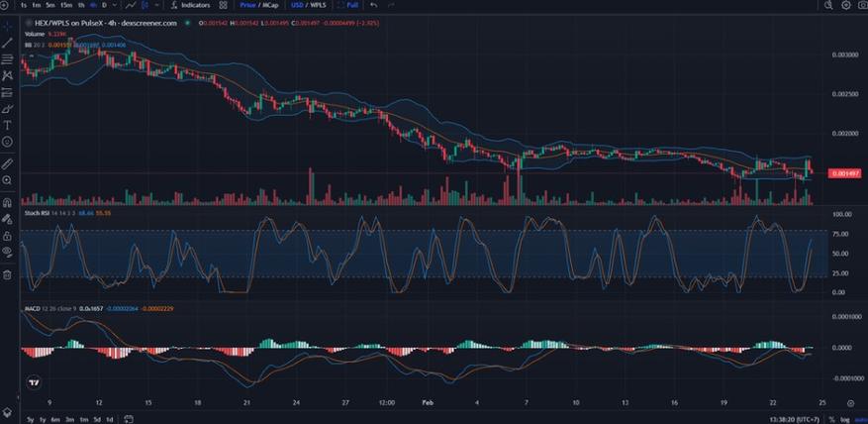Open chart settings gear icon

click(x=846, y=5)
